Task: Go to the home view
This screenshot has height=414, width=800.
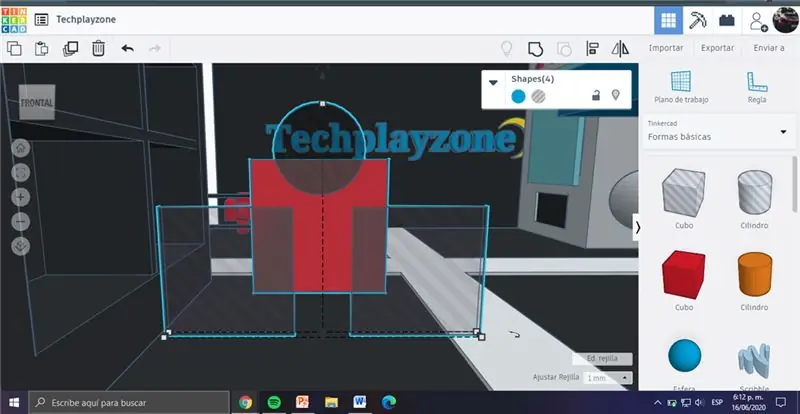Action: pyautogui.click(x=21, y=148)
